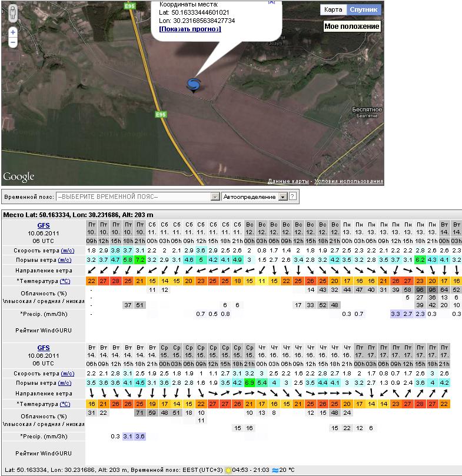The image size is (462, 476).
Task: Click the Google logo on the map
Action: (19, 177)
